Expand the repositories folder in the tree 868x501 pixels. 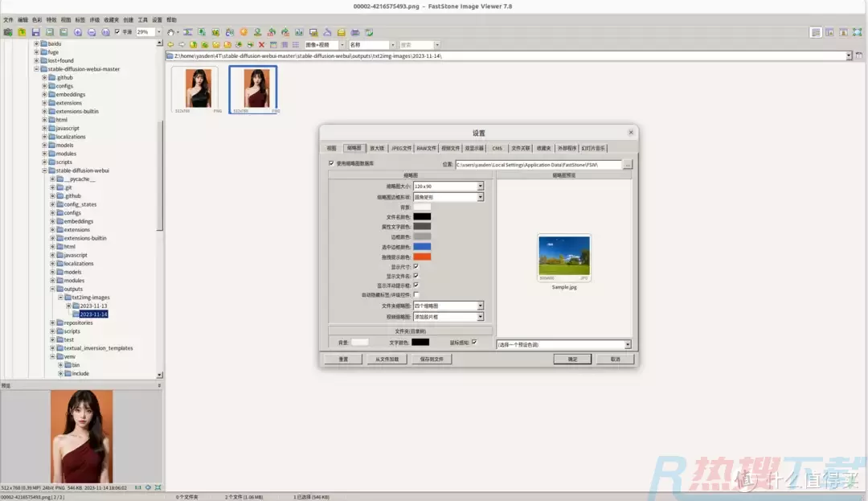(x=52, y=322)
